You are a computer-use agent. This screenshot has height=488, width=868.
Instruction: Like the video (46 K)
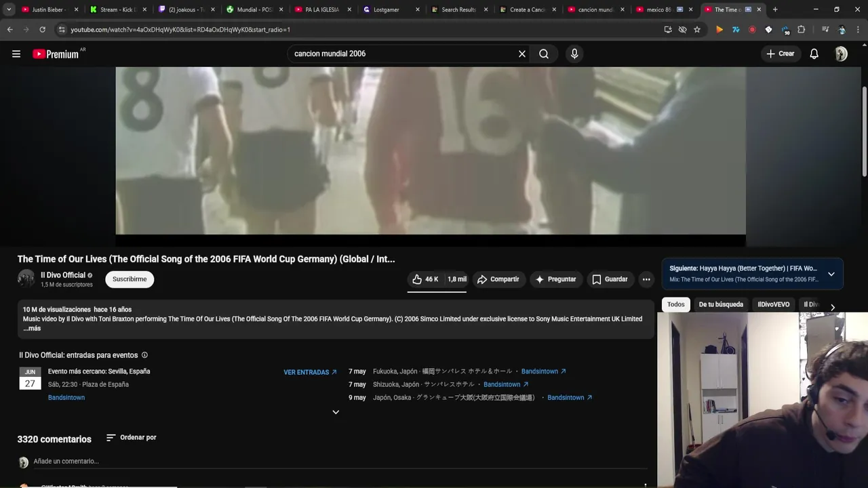click(x=425, y=279)
